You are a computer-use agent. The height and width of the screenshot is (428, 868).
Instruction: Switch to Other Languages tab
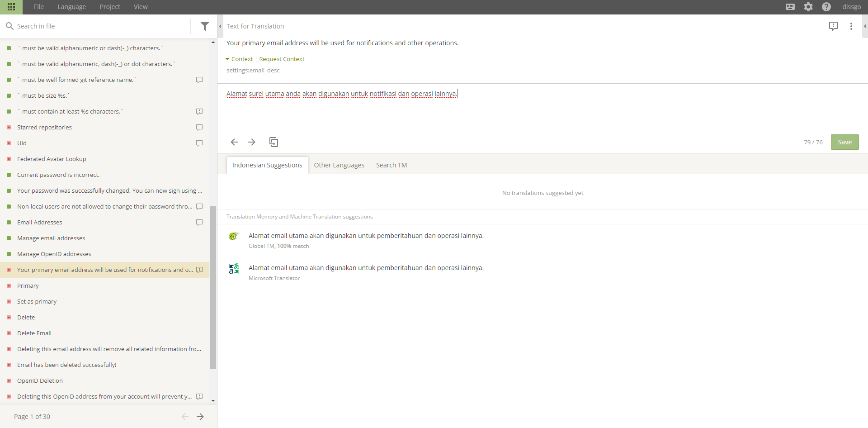(339, 165)
